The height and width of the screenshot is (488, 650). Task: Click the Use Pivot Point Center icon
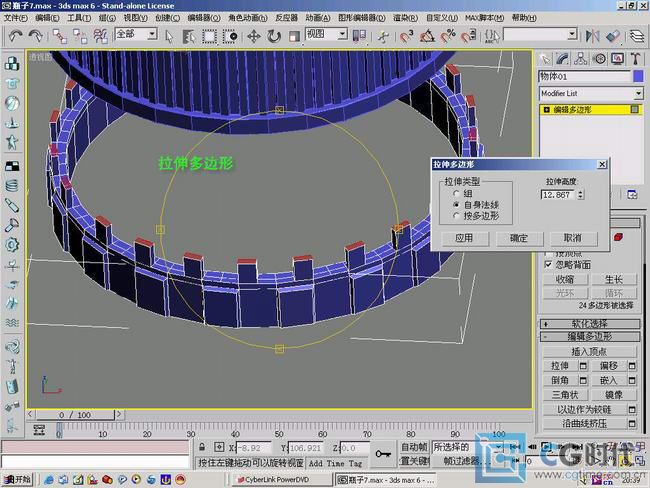pos(359,36)
